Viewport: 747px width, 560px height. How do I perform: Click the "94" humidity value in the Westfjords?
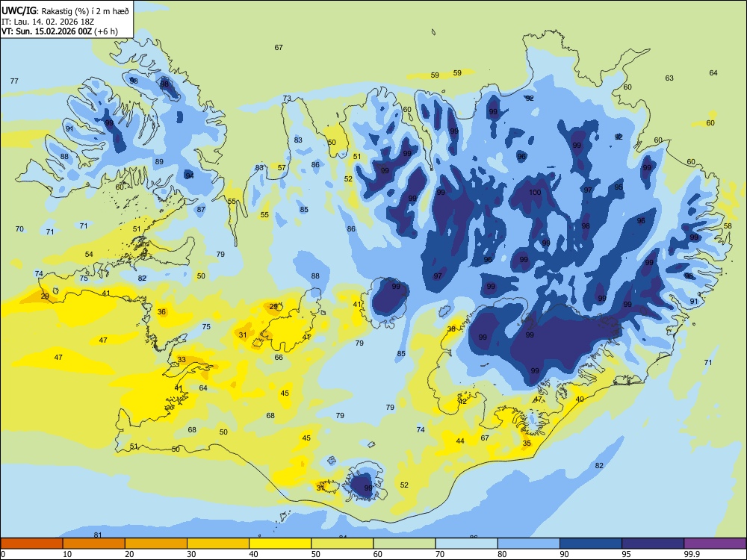pyautogui.click(x=190, y=175)
